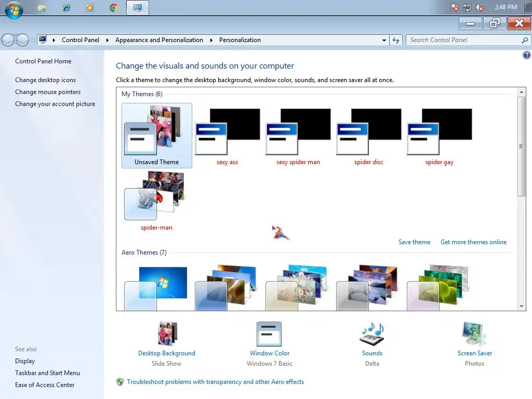Open Windows Explorer from the taskbar
Viewport: 532px width, 399px height.
point(42,8)
